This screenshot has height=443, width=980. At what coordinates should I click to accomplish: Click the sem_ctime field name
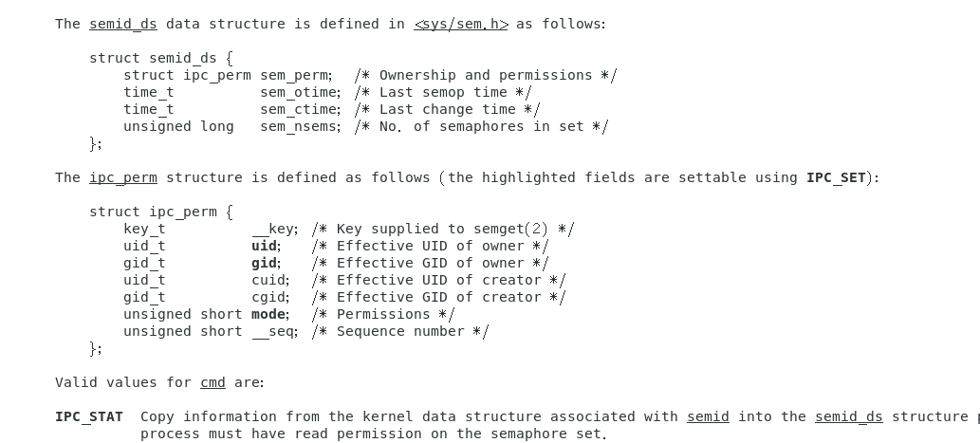coord(299,109)
